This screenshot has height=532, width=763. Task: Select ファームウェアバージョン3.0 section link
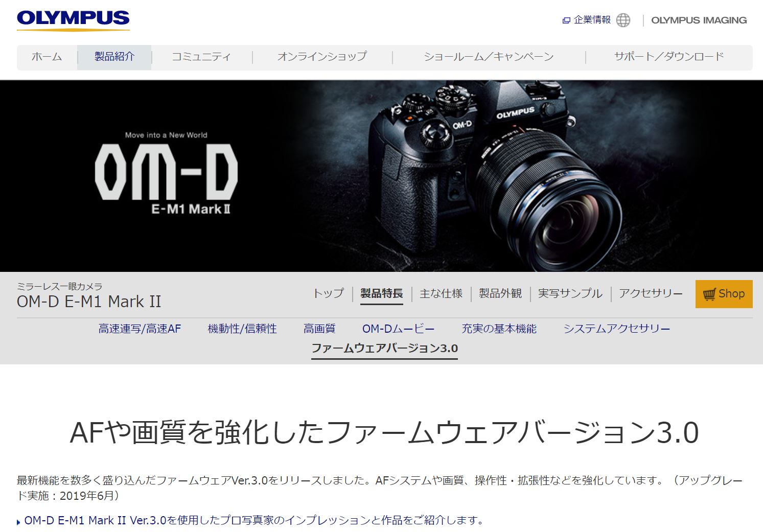(384, 349)
